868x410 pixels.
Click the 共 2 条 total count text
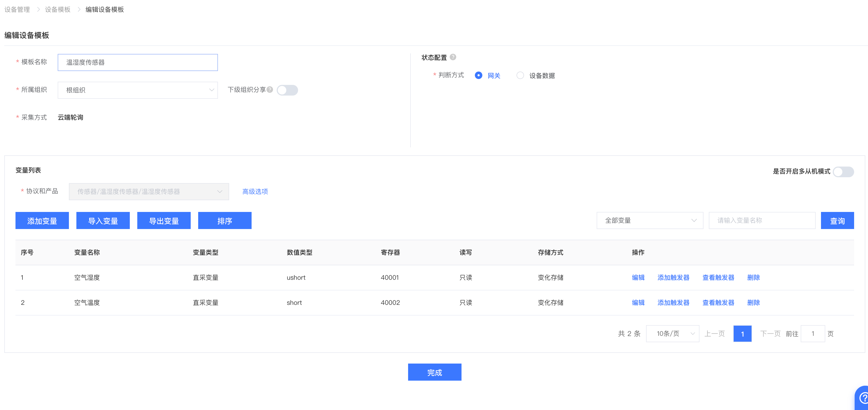629,333
